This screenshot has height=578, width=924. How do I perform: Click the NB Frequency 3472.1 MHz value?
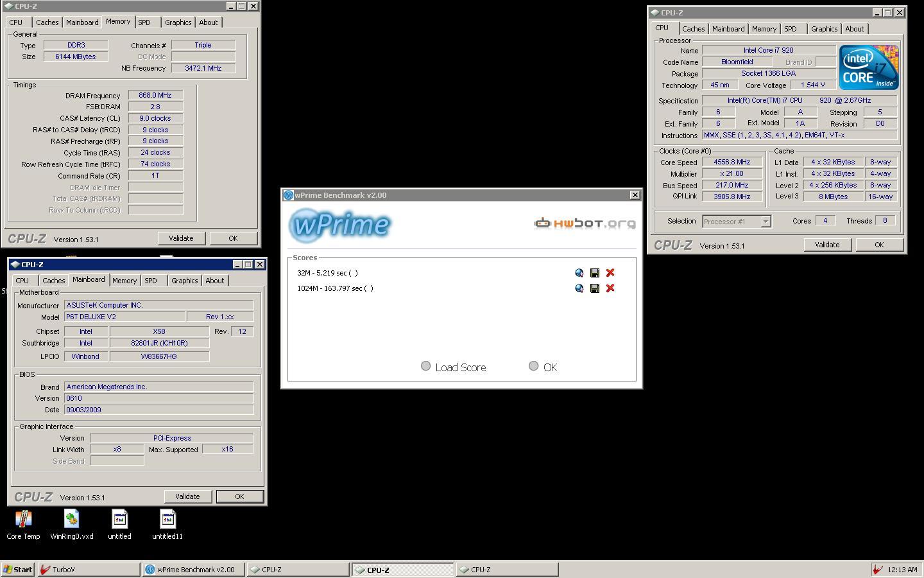pos(203,68)
